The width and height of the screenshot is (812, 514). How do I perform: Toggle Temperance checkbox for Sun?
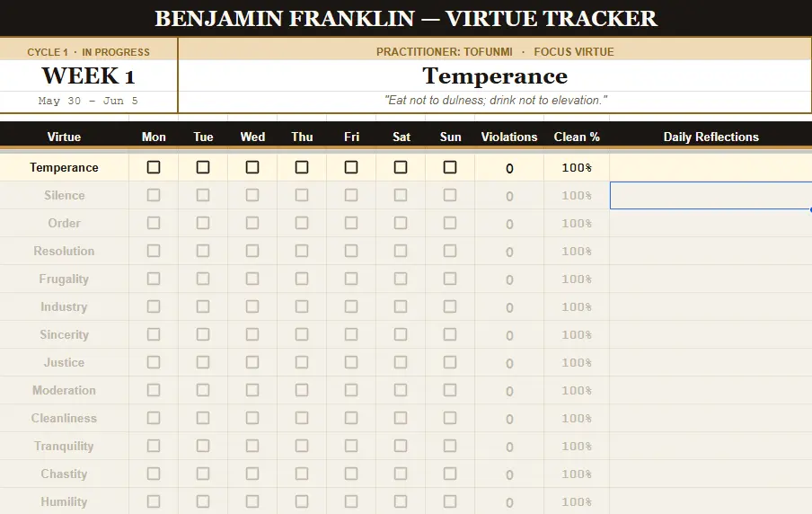[x=450, y=167]
